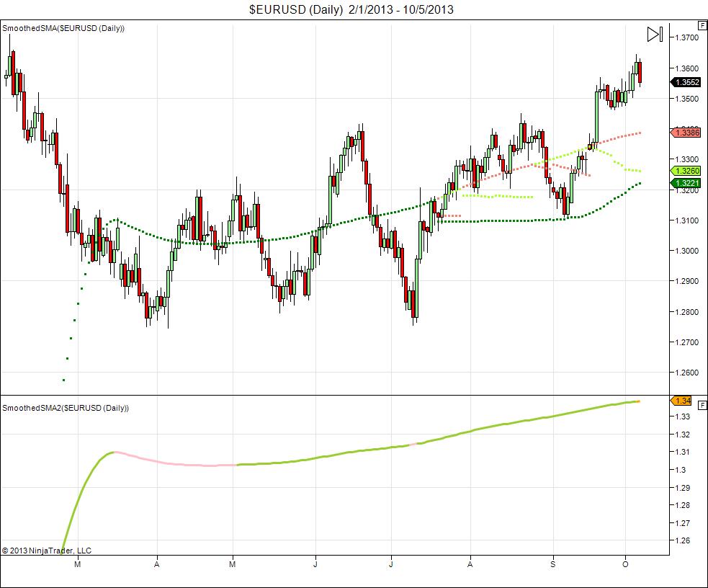Click the 1.29 value on lower axis
This screenshot has height=588, width=708.
coord(682,488)
